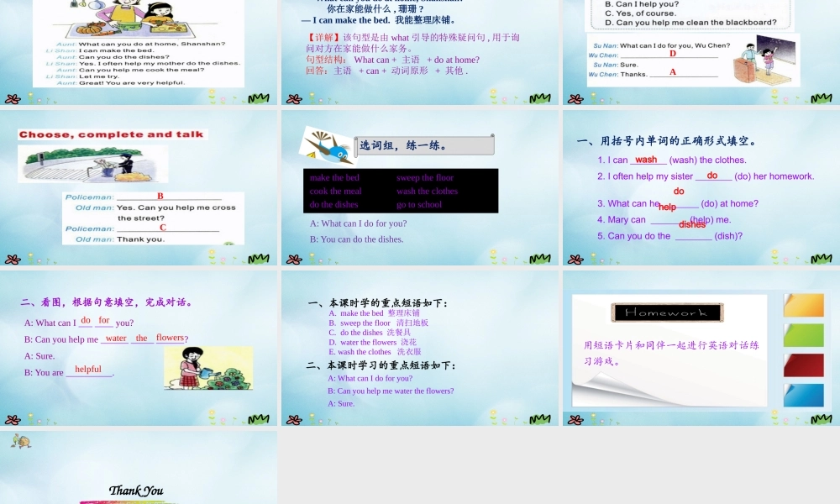Image resolution: width=840 pixels, height=504 pixels.
Task: Click the heading 一、用括号内单词的正确形式填空
Action: [667, 141]
